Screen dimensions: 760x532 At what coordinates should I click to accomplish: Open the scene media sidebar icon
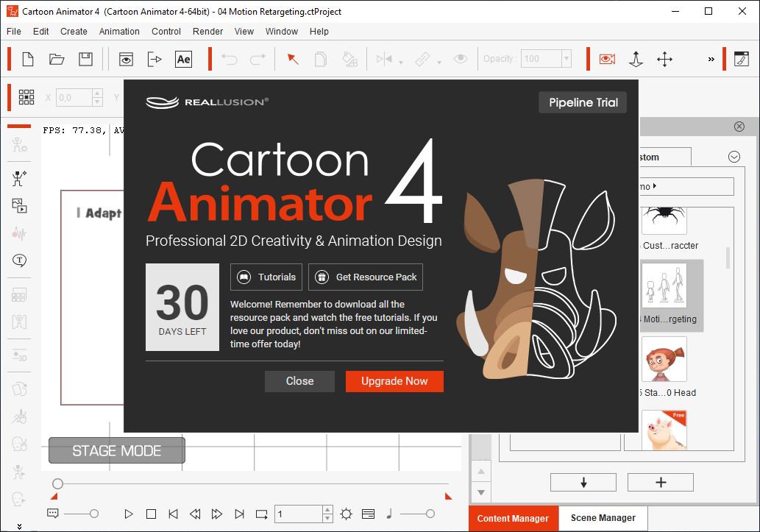click(x=19, y=205)
